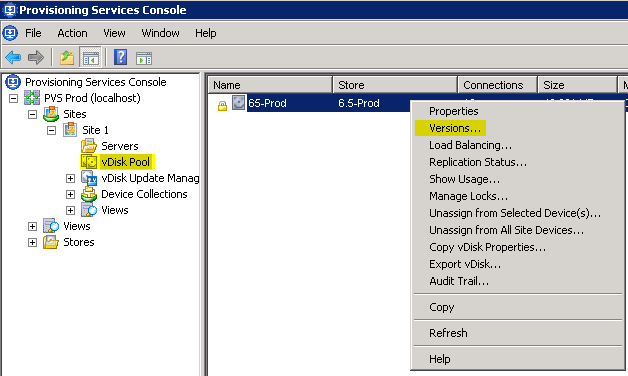
Task: Sort by the Connections column header
Action: (x=497, y=85)
